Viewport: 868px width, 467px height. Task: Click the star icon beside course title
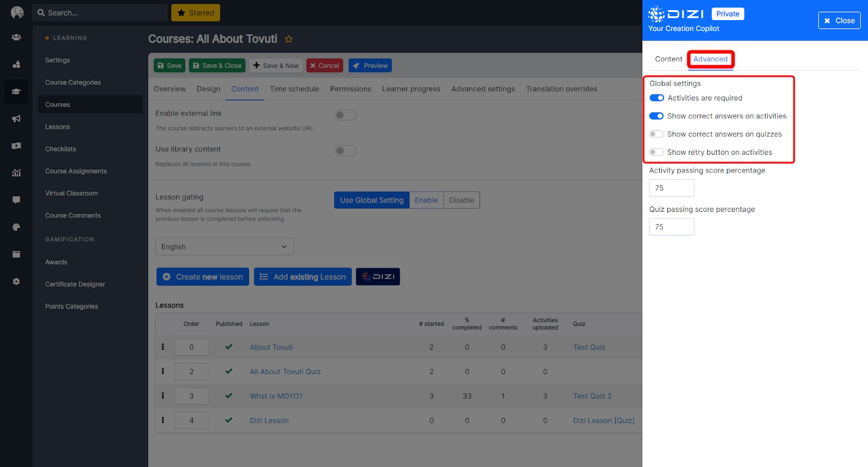click(x=289, y=39)
